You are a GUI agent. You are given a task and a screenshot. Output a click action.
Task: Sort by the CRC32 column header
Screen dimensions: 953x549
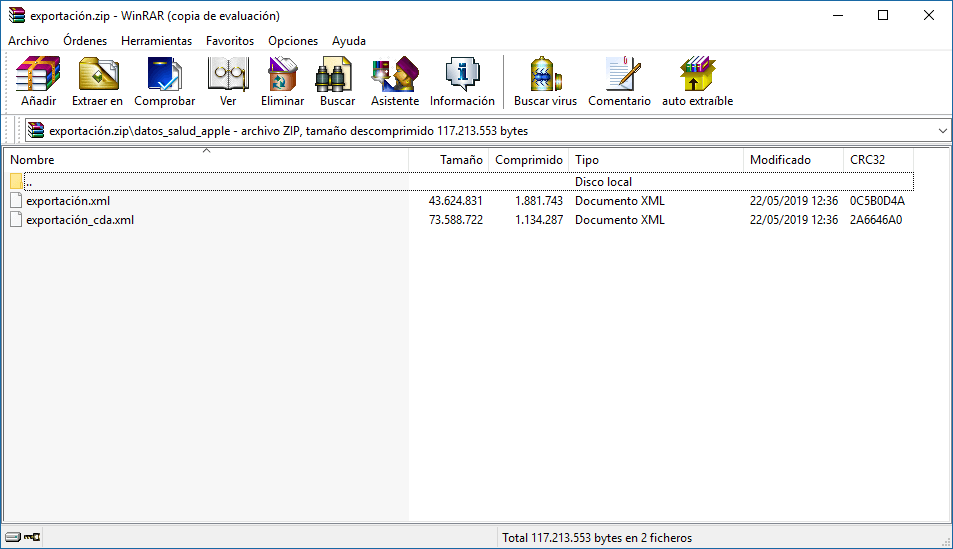pyautogui.click(x=878, y=159)
